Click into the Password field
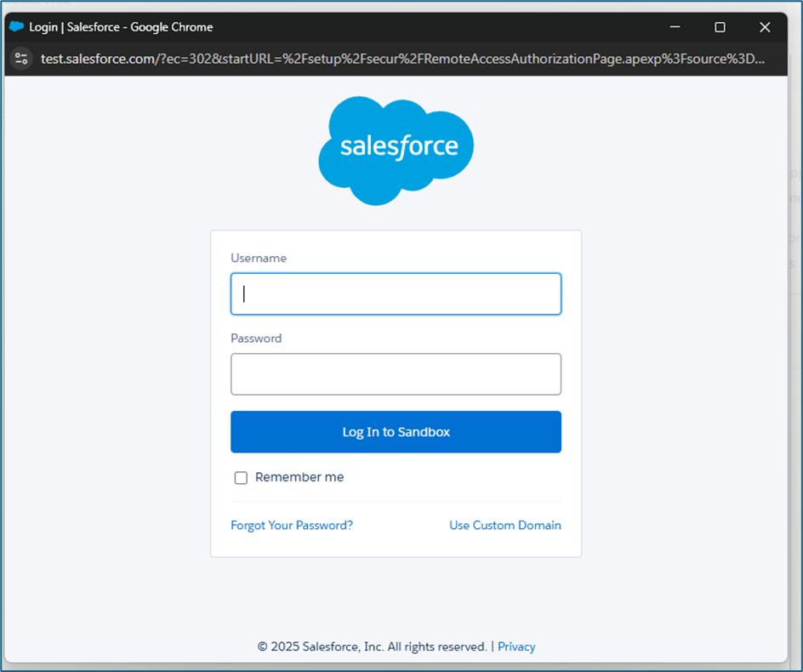The width and height of the screenshot is (803, 672). [396, 374]
